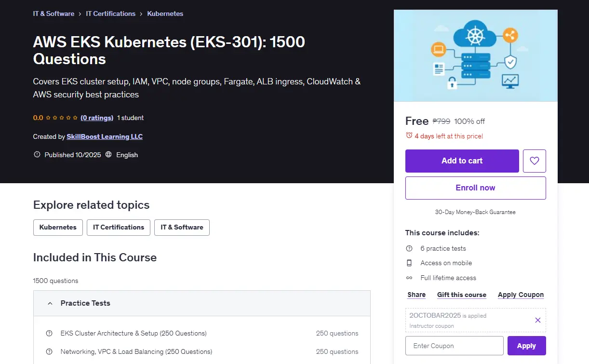Viewport: 589px width, 364px height.
Task: Go to IT Certifications breadcrumb
Action: (x=110, y=13)
